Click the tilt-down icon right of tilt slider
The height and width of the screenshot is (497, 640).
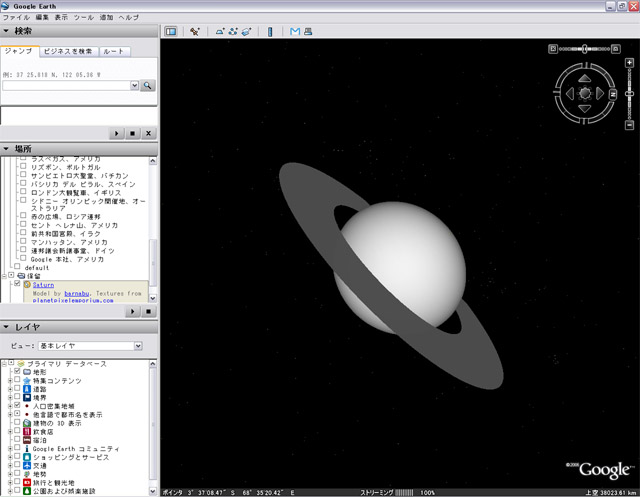coord(616,49)
